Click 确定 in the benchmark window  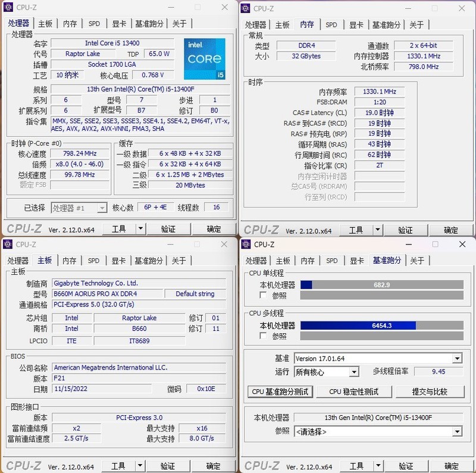451,466
